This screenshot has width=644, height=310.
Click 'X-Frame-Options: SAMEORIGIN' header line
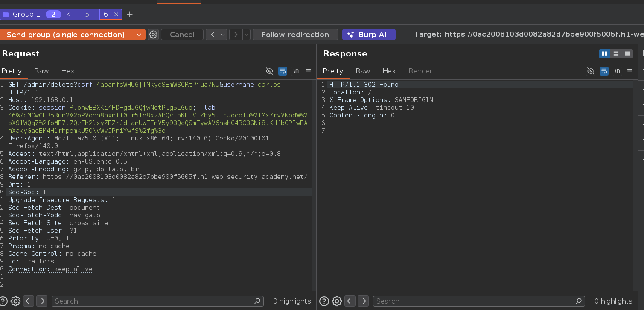click(x=381, y=100)
